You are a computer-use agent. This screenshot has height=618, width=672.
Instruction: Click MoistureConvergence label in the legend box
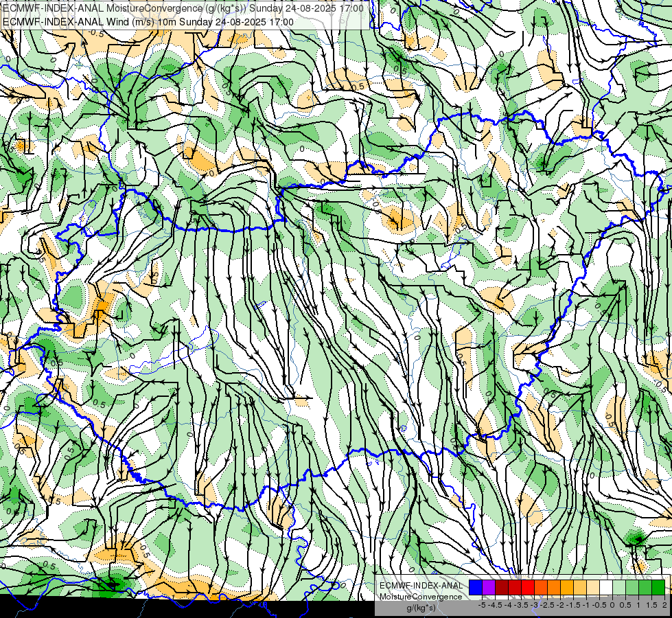coord(421,597)
